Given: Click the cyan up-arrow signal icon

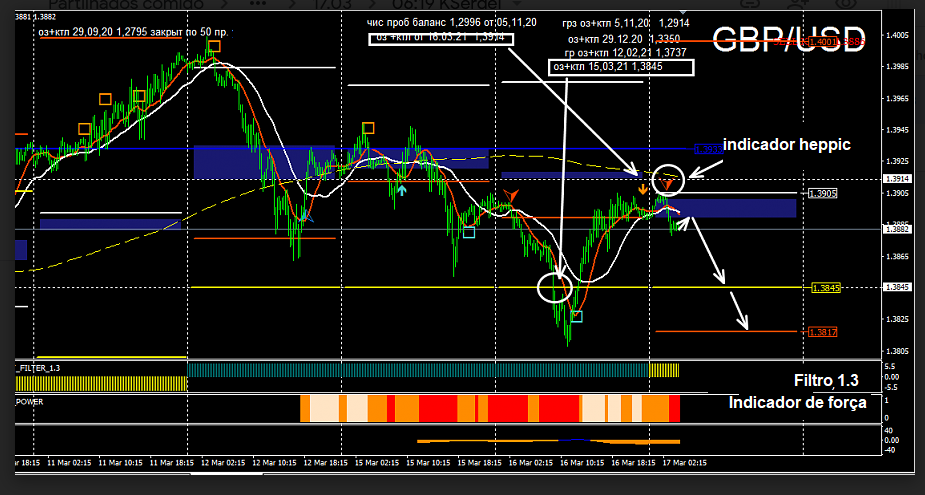Looking at the screenshot, I should pos(401,190).
